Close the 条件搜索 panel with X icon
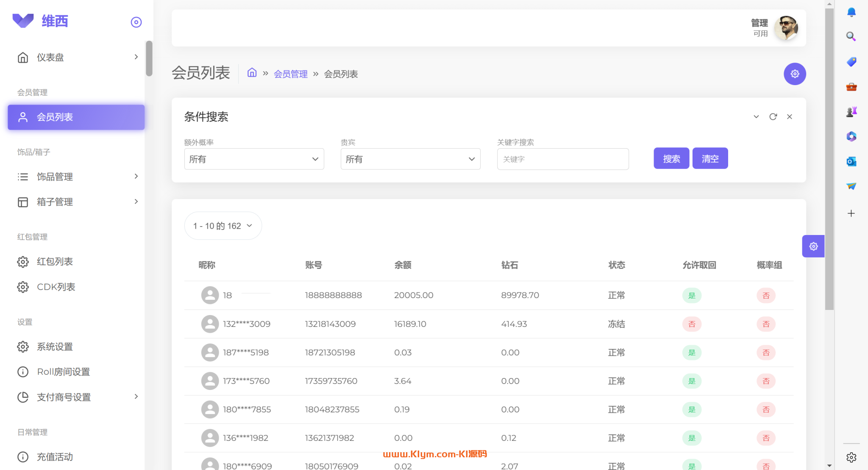868x470 pixels. pyautogui.click(x=790, y=117)
